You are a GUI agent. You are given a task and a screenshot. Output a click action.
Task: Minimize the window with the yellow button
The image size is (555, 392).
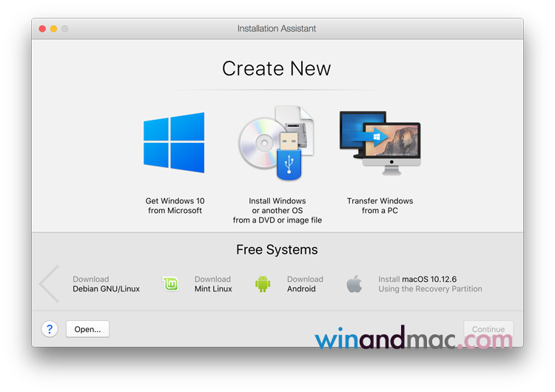[53, 29]
